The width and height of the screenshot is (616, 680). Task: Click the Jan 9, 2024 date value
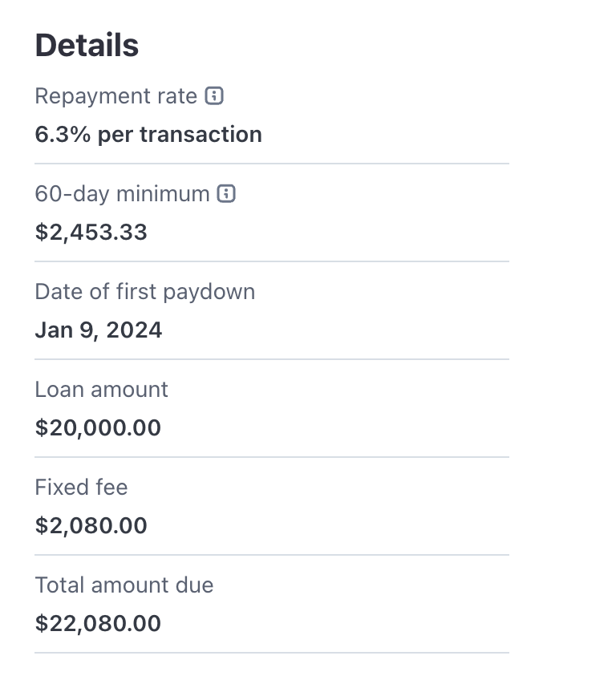99,330
